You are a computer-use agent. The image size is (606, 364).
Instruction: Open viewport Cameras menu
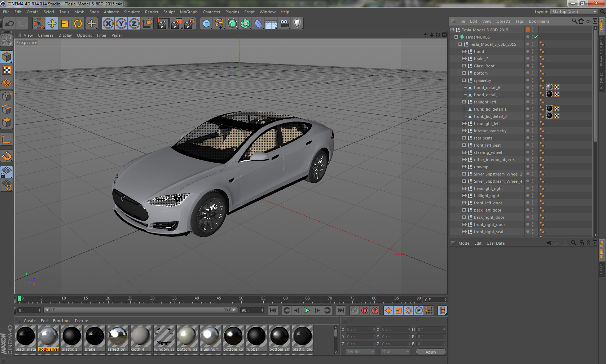[45, 35]
